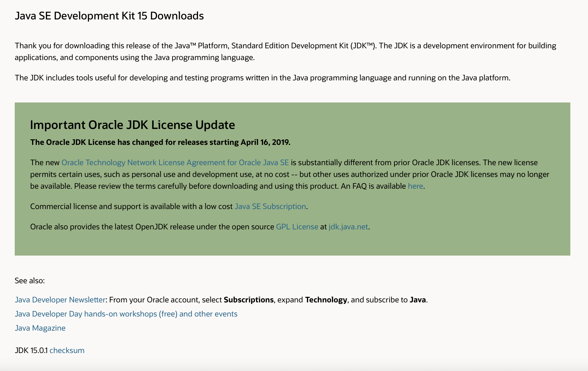Image resolution: width=588 pixels, height=371 pixels.
Task: Click the 'Important Oracle JDK License Update' heading
Action: click(x=132, y=125)
